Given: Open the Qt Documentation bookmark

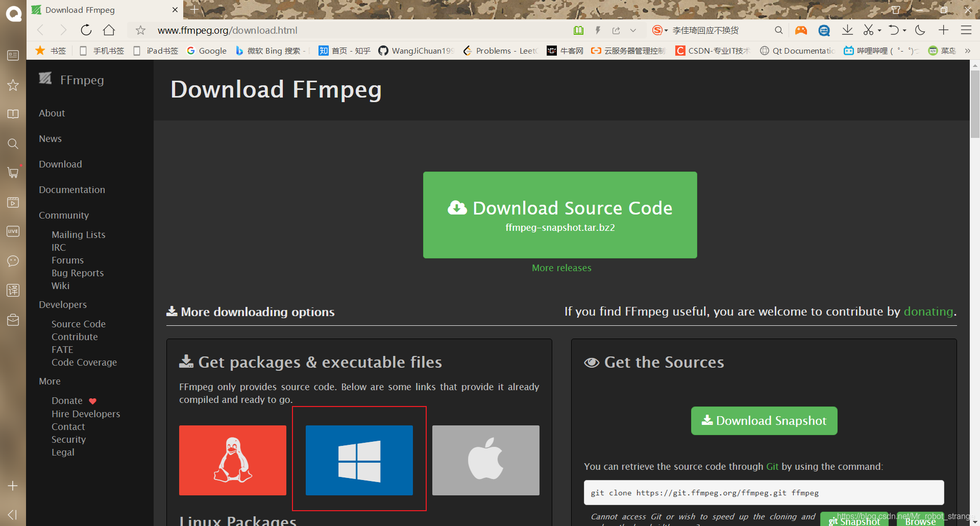Looking at the screenshot, I should (x=797, y=51).
